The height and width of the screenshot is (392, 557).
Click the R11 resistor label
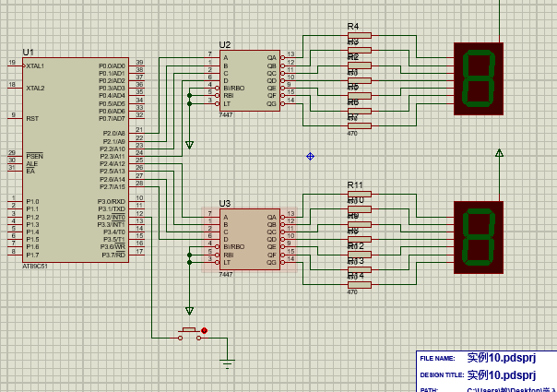point(355,184)
